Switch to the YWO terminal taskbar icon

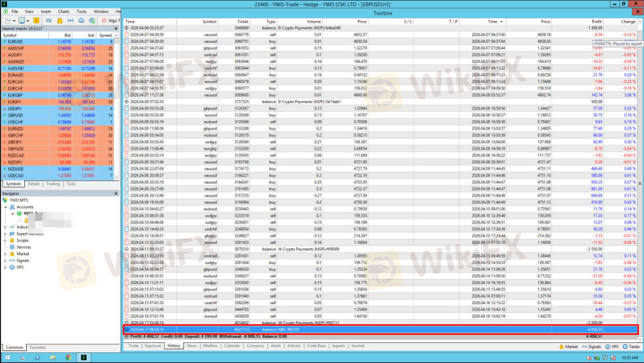coord(84,357)
